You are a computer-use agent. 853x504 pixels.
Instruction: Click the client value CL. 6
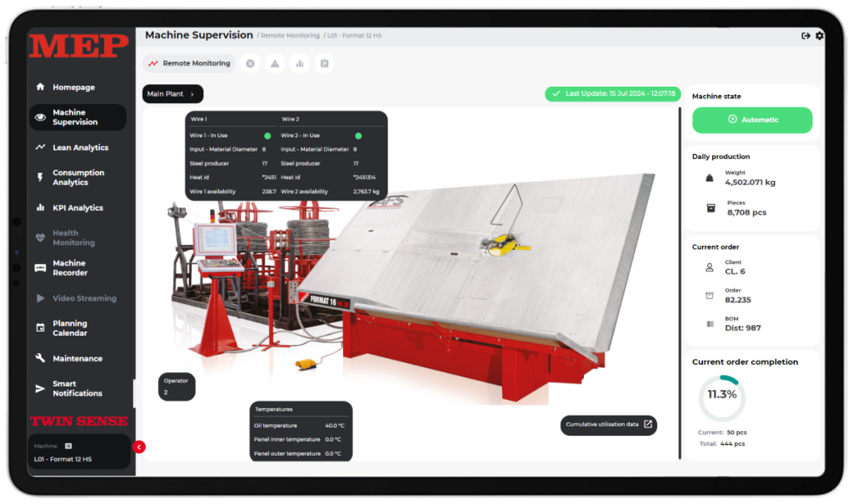[x=735, y=272]
